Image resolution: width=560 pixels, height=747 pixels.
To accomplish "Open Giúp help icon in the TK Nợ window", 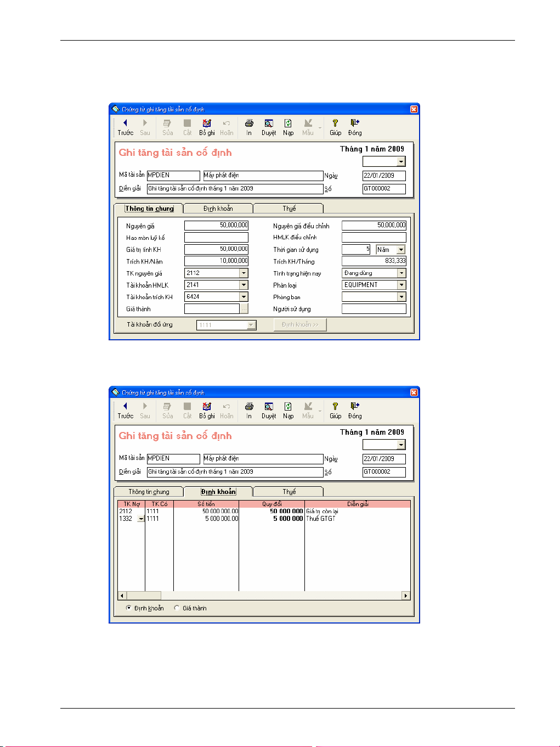I will (335, 407).
